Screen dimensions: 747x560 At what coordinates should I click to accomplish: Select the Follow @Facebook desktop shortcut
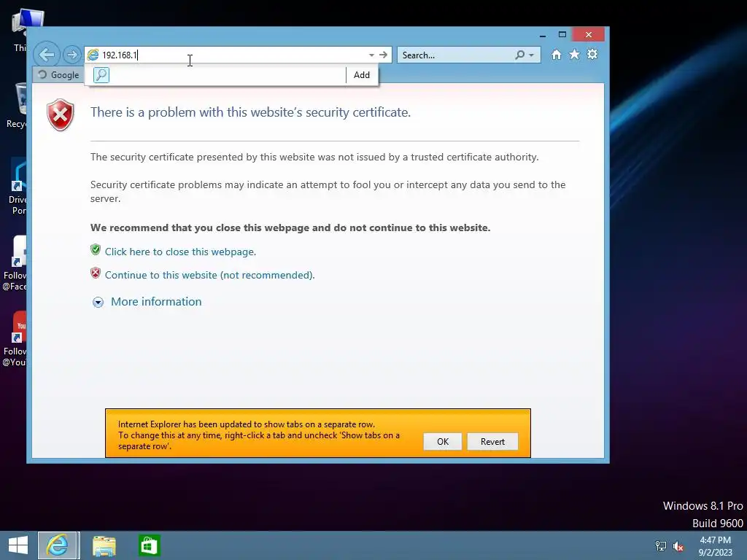point(15,263)
